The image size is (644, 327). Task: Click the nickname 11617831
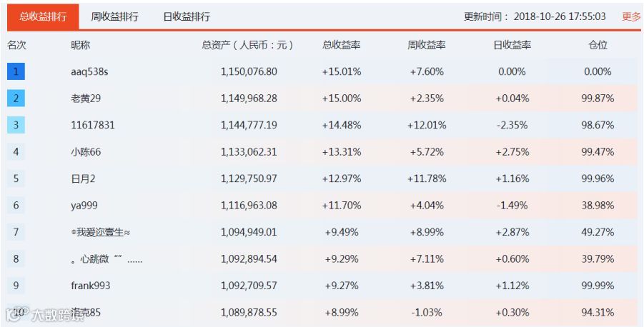(x=93, y=125)
